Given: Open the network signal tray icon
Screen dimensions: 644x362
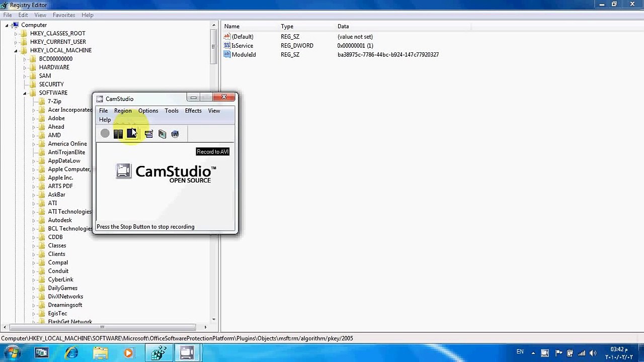Looking at the screenshot, I should pos(582,353).
